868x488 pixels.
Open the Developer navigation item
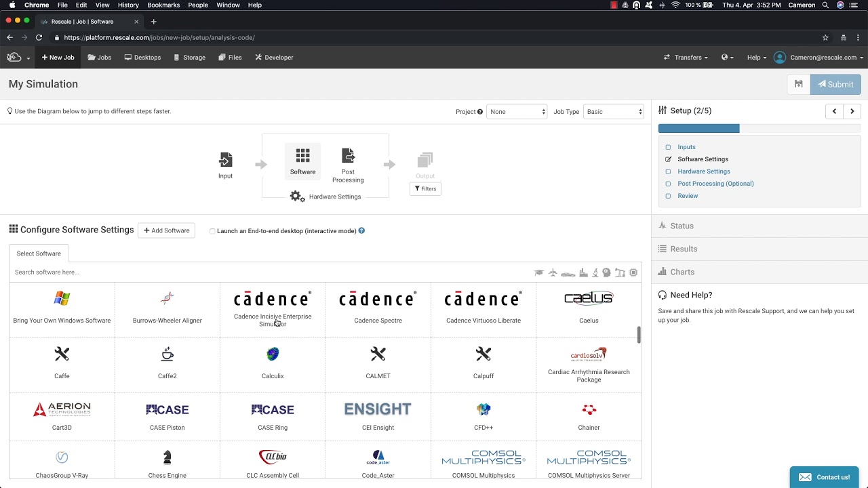274,58
